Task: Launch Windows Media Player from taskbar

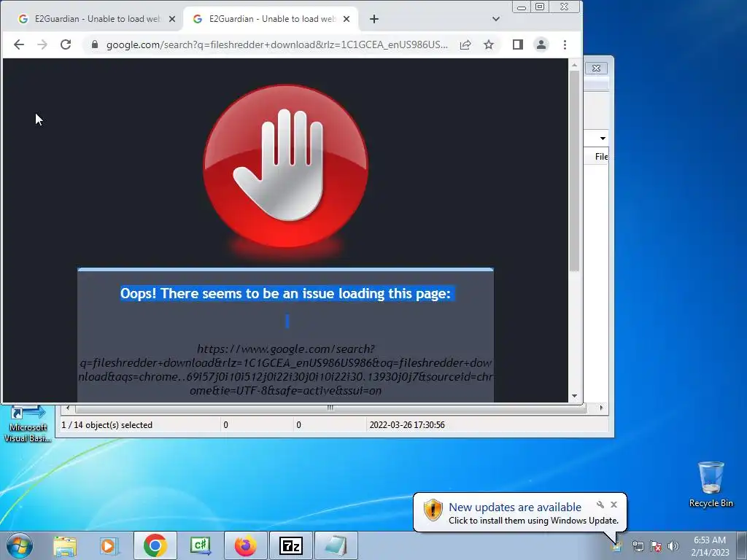Action: (x=109, y=545)
